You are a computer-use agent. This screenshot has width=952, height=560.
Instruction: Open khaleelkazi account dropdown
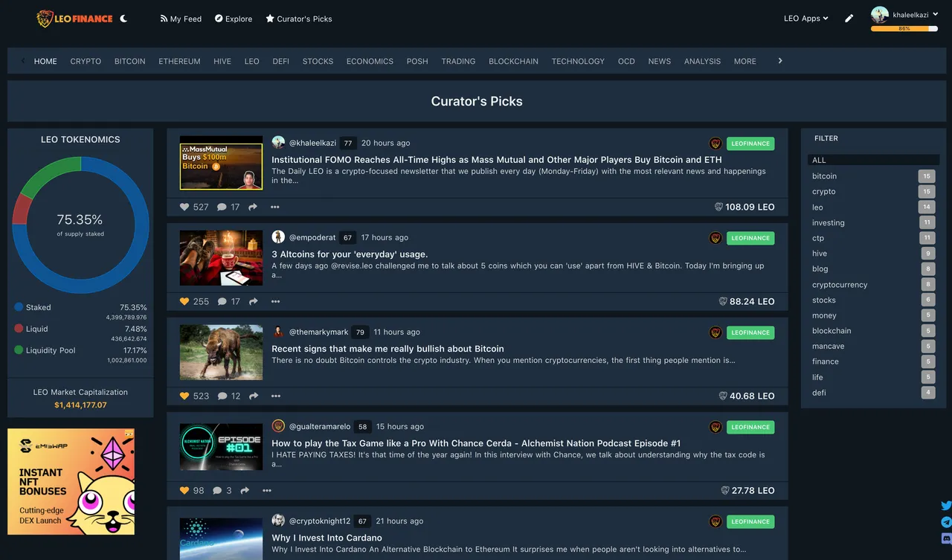tap(904, 14)
